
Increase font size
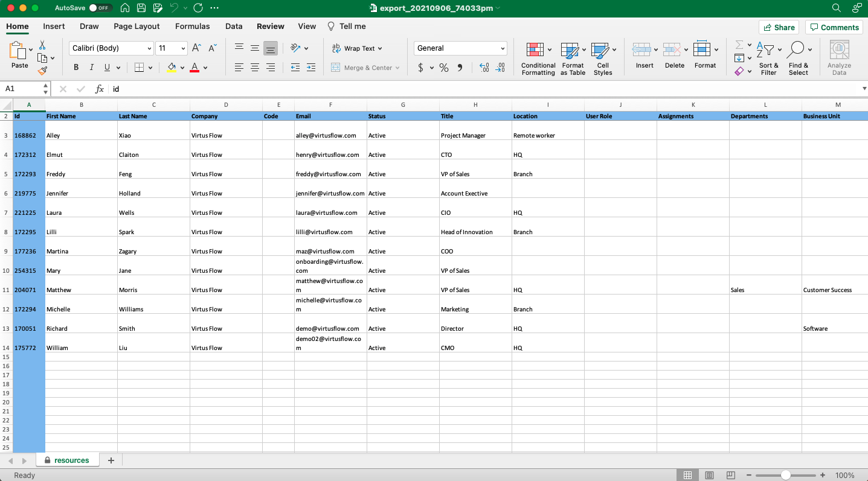tap(196, 48)
